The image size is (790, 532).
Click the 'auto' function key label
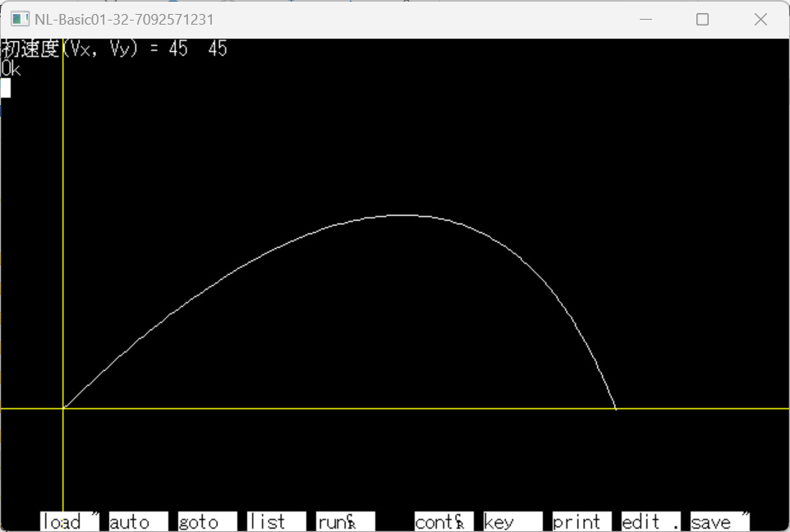pyautogui.click(x=139, y=521)
